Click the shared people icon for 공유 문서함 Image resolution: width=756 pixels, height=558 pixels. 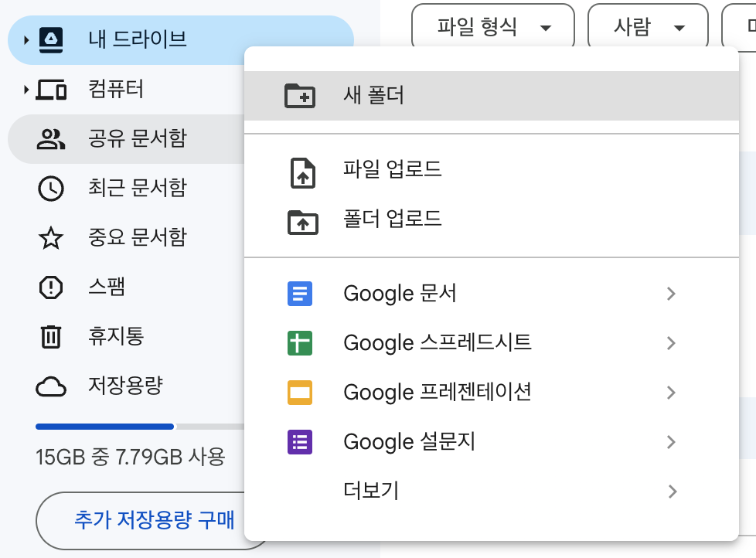click(50, 139)
